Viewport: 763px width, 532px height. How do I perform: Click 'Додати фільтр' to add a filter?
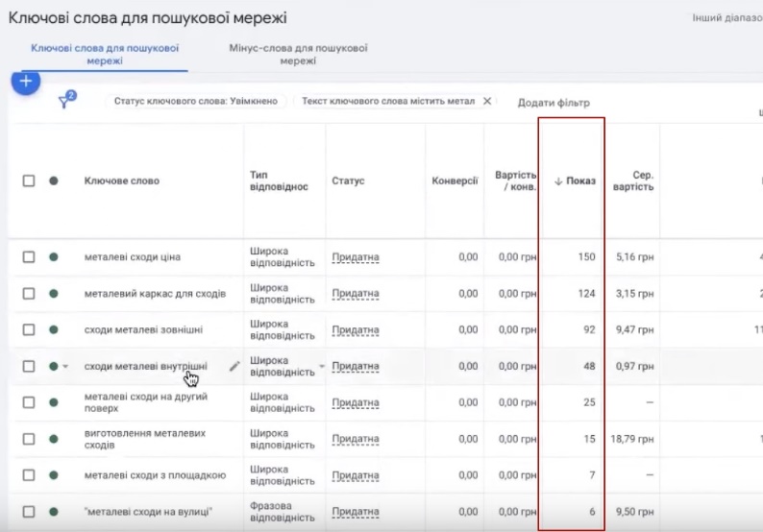[x=554, y=103]
